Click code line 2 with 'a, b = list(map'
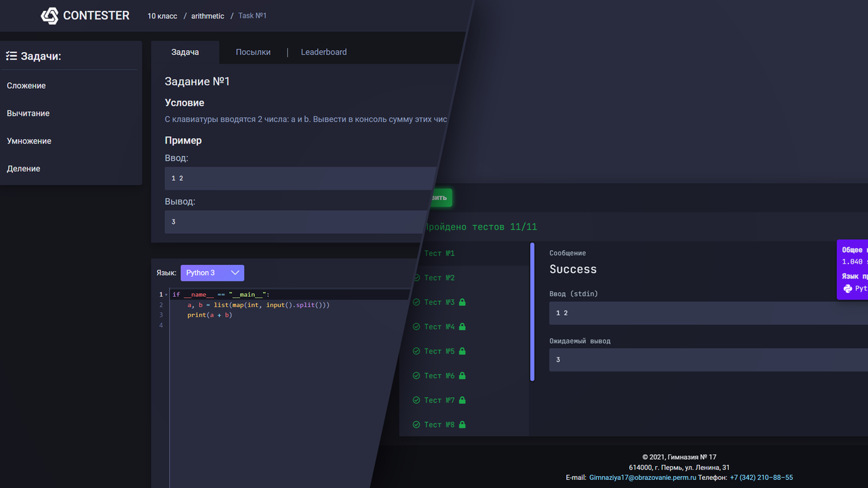 click(x=258, y=305)
